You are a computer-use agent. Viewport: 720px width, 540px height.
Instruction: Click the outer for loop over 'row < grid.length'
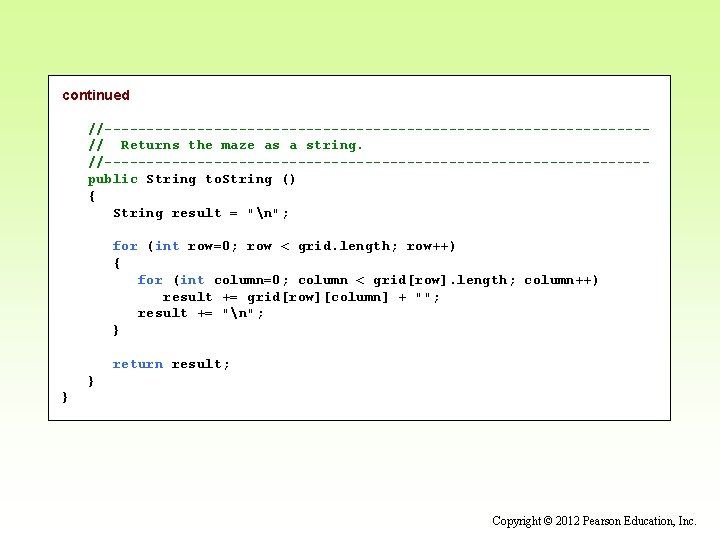pyautogui.click(x=284, y=247)
